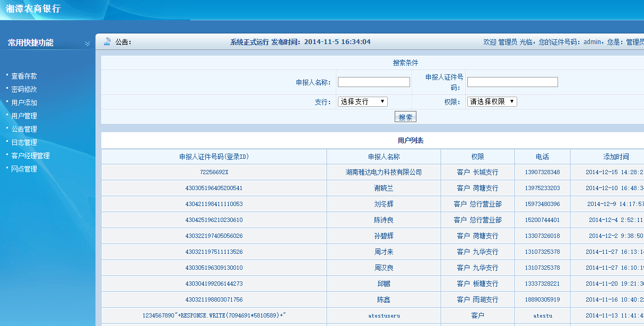This screenshot has height=326, width=644.
Task: Click name 谢晓兰
Action: click(384, 188)
